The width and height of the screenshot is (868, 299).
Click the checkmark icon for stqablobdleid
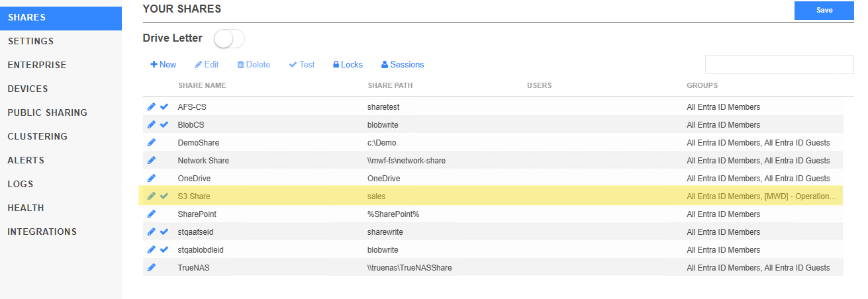[x=164, y=249]
